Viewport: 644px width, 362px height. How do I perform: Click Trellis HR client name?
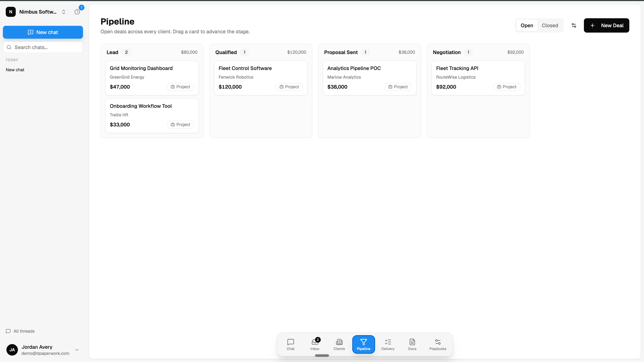pyautogui.click(x=119, y=115)
